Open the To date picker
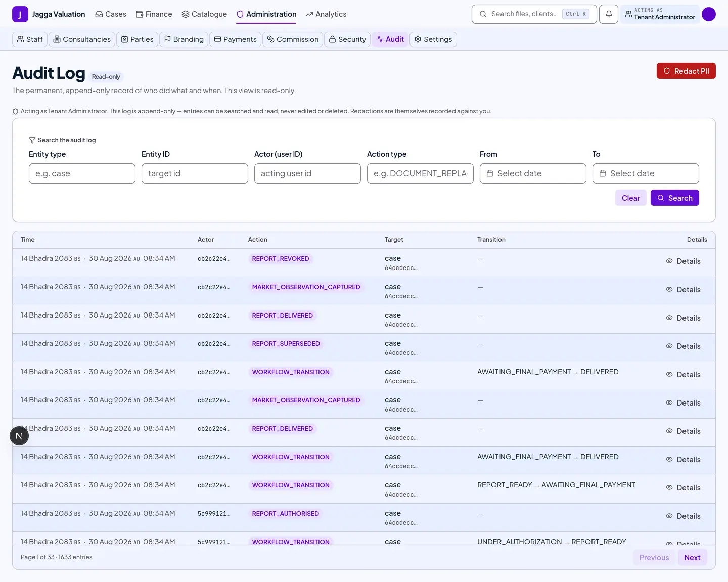This screenshot has height=582, width=728. [646, 173]
